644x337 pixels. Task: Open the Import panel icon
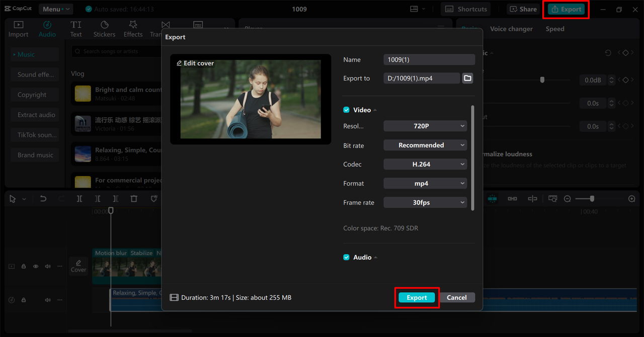(18, 29)
